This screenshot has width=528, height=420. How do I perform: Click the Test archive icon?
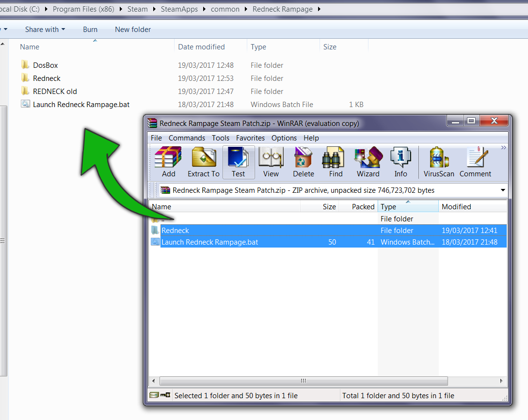[239, 162]
